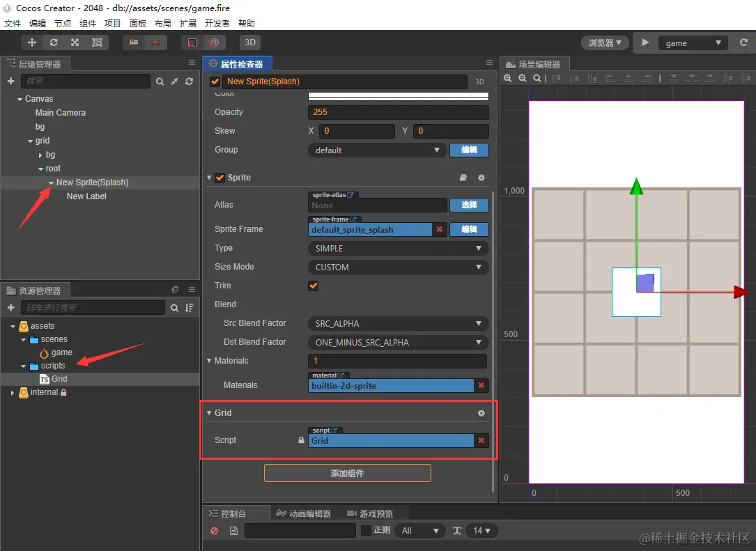Open the 组件 menu
This screenshot has width=756, height=551.
tap(87, 23)
